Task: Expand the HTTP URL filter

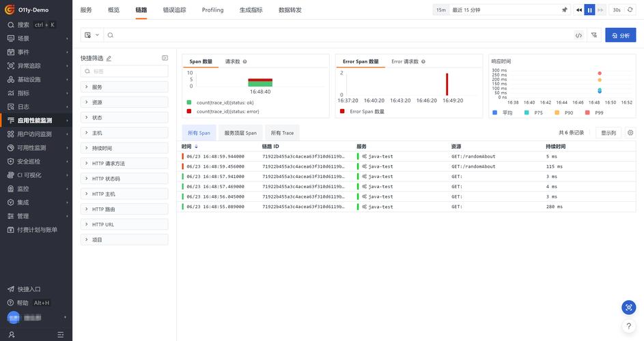Action: tap(124, 224)
